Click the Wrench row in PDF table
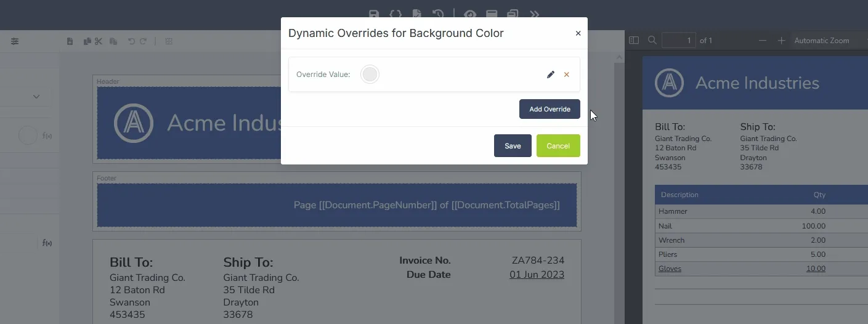The width and height of the screenshot is (868, 324). coord(761,240)
